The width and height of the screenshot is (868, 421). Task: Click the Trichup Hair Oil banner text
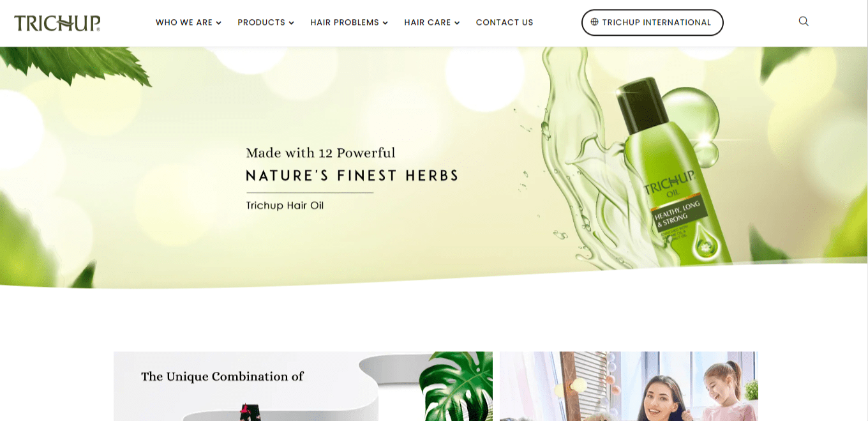(x=285, y=205)
